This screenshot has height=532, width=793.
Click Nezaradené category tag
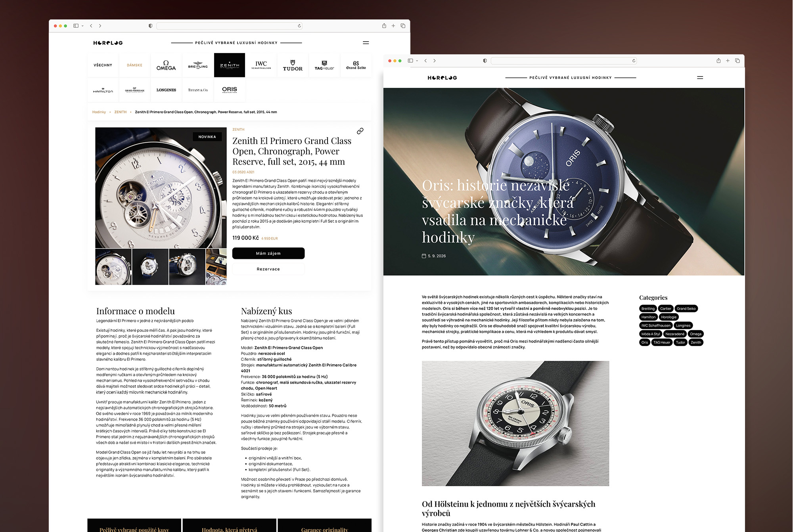tap(675, 334)
